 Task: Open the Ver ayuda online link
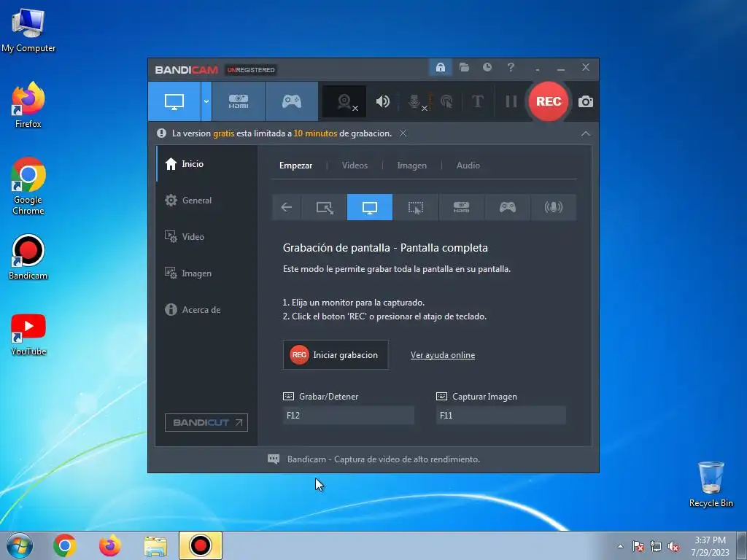pos(443,355)
